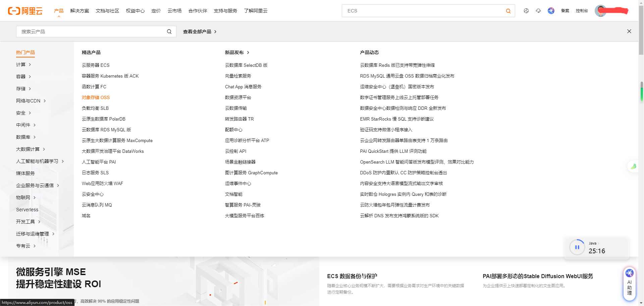This screenshot has height=306, width=644.
Task: Open the user avatar account menu
Action: click(x=601, y=11)
